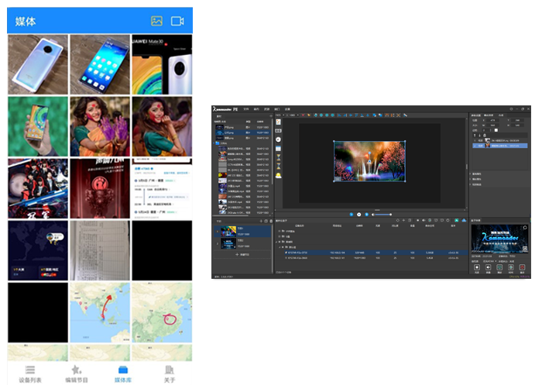
Task: Open the map thumbnail with red circle
Action: point(162,313)
